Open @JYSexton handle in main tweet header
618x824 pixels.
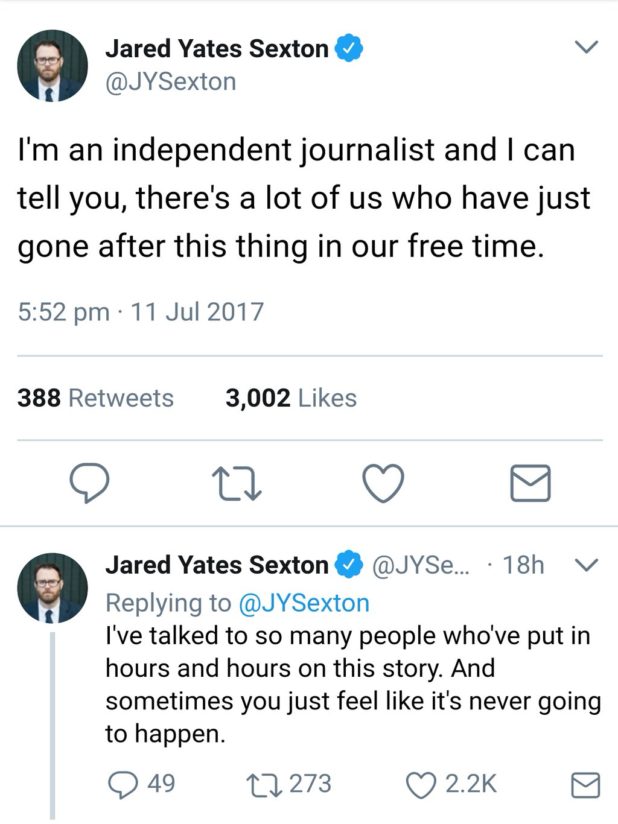(x=171, y=82)
